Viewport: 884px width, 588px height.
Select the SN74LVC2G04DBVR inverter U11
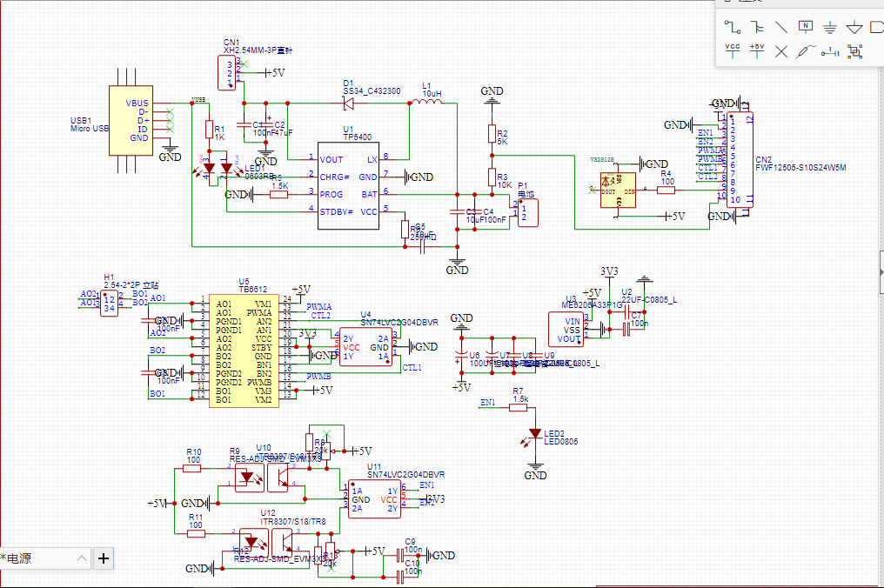point(374,499)
